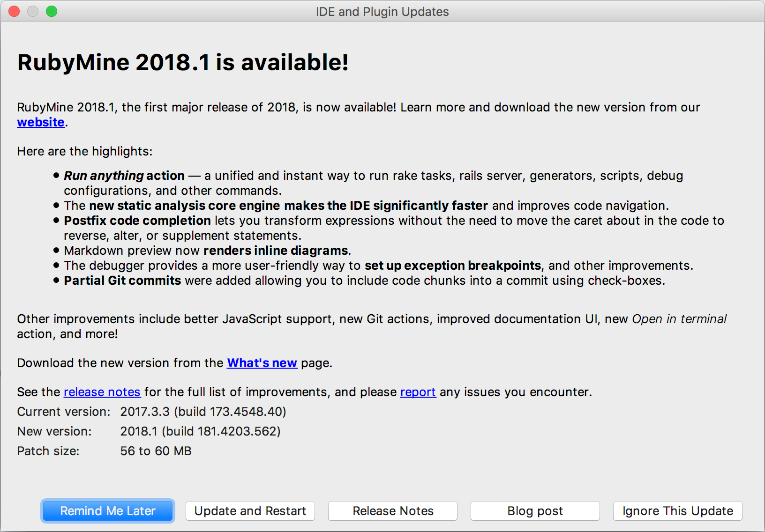Image resolution: width=765 pixels, height=532 pixels.
Task: Click 'new static analysis core engine' bold text
Action: (185, 206)
